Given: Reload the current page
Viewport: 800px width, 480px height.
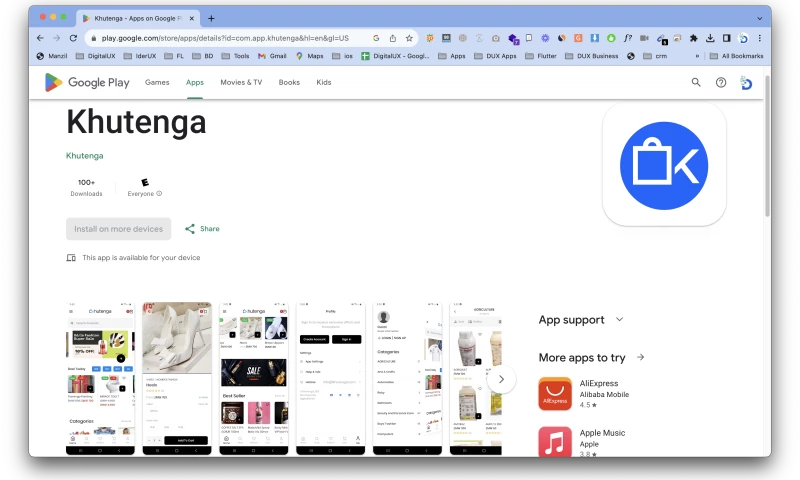Looking at the screenshot, I should pyautogui.click(x=73, y=38).
